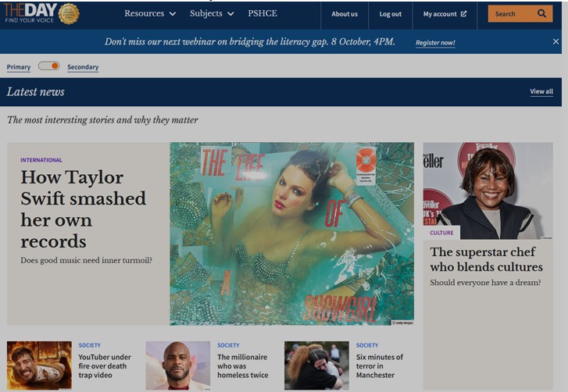This screenshot has height=392, width=568.
Task: Toggle the Primary/Secondary switch
Action: pos(49,66)
